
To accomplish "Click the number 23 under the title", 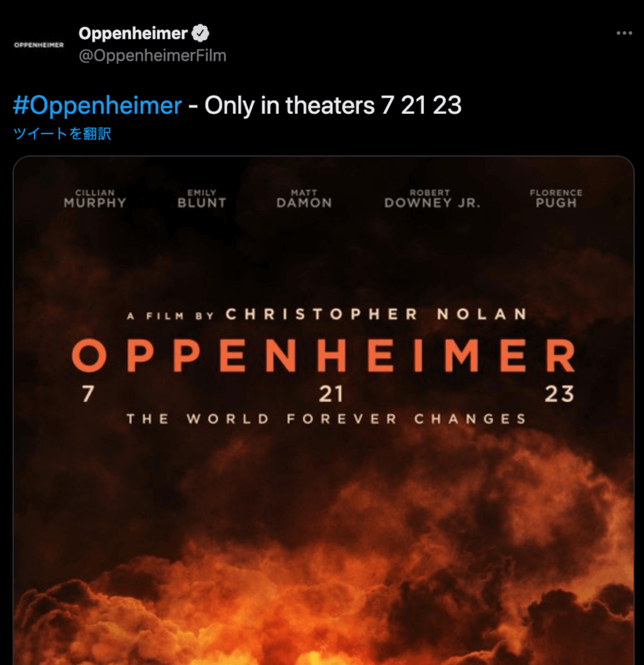I will [x=559, y=394].
